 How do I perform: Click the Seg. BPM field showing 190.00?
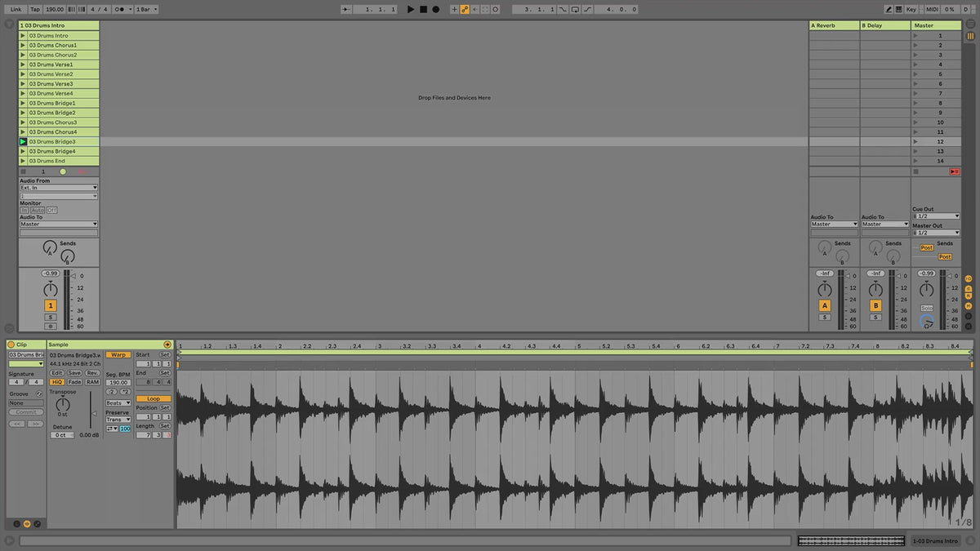coord(118,382)
